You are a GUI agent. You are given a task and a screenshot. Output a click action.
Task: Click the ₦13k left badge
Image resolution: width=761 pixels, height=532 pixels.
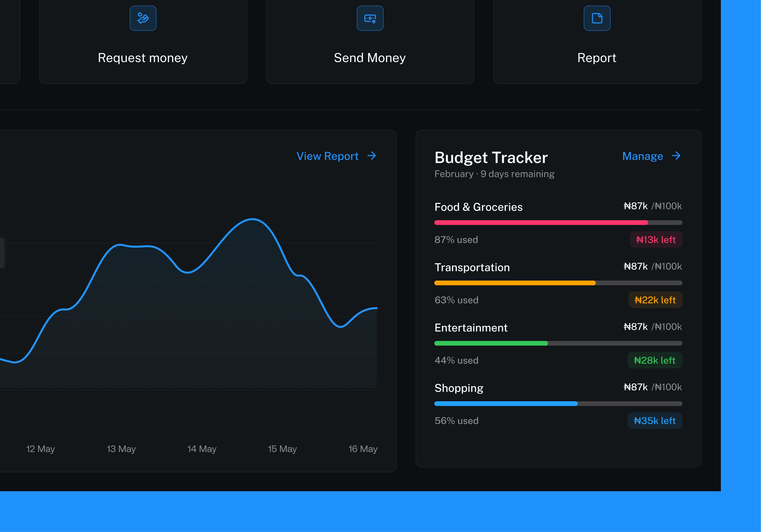[656, 240]
